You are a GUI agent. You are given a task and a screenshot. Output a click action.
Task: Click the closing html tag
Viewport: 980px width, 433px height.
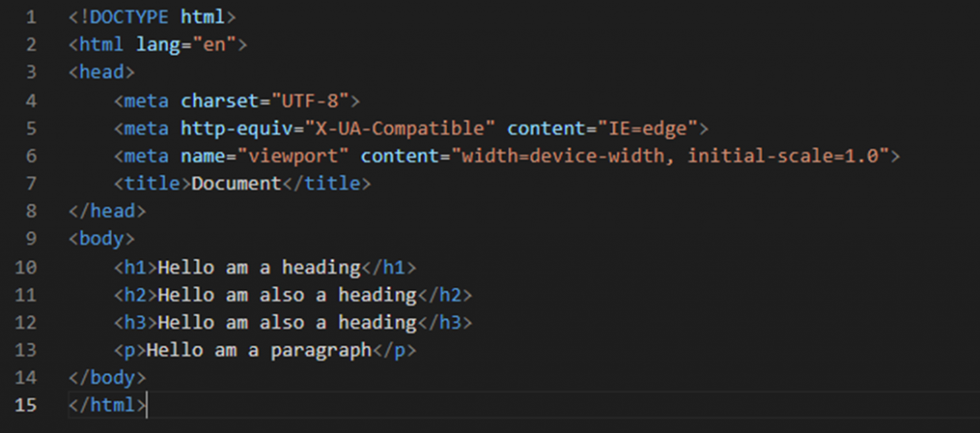pyautogui.click(x=107, y=405)
